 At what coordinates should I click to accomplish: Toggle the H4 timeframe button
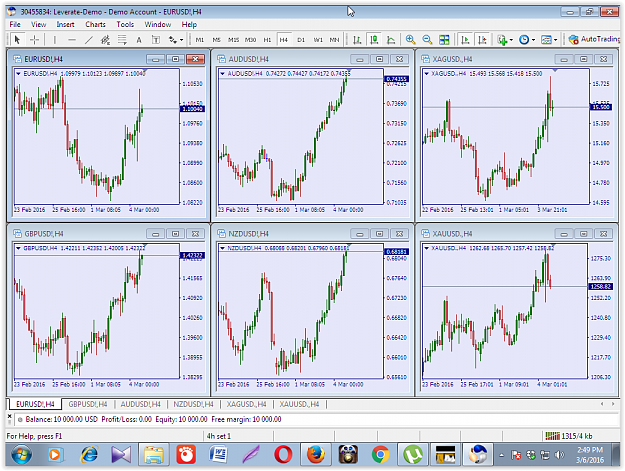click(284, 39)
